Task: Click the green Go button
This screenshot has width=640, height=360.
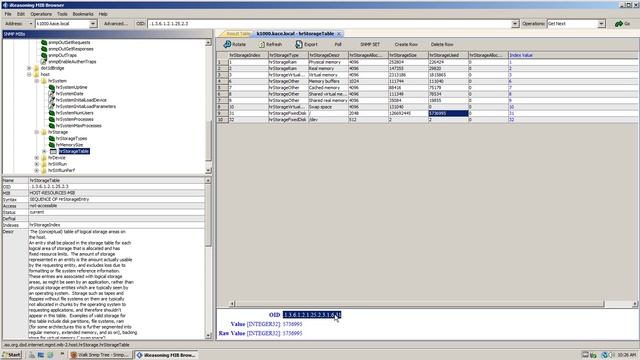Action: [x=622, y=24]
